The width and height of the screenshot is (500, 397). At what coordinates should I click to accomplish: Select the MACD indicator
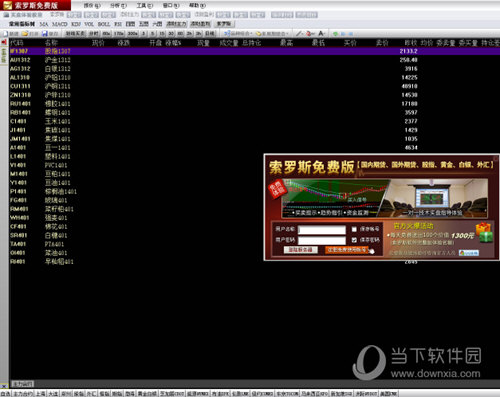pos(60,24)
